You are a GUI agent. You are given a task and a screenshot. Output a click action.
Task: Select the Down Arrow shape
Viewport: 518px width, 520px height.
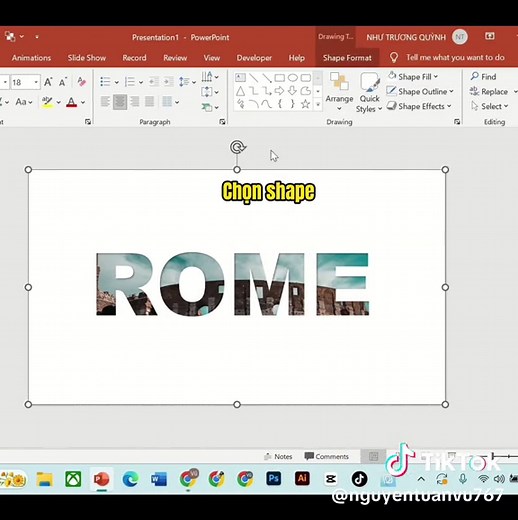292,91
